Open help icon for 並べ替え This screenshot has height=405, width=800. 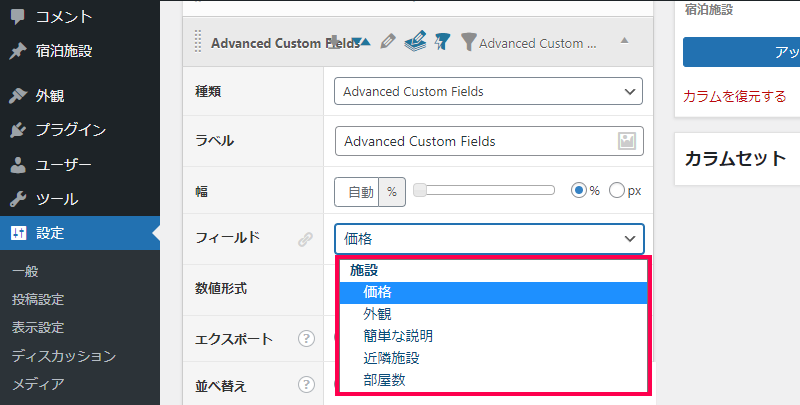click(x=306, y=384)
